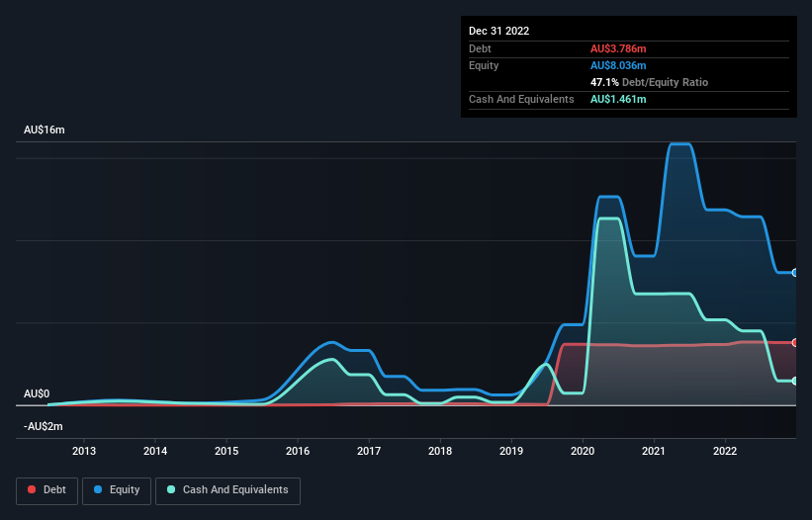
Task: Click the 2013 x-axis label
Action: [x=84, y=451]
